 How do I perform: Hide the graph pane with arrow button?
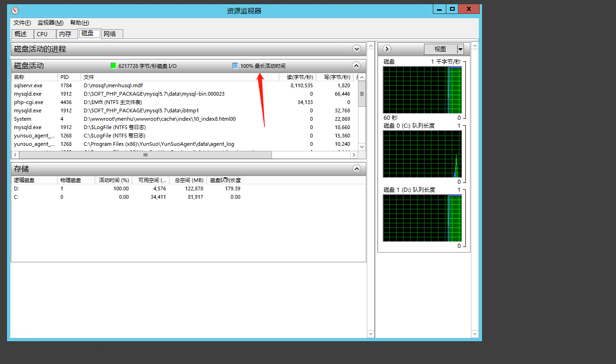(387, 49)
